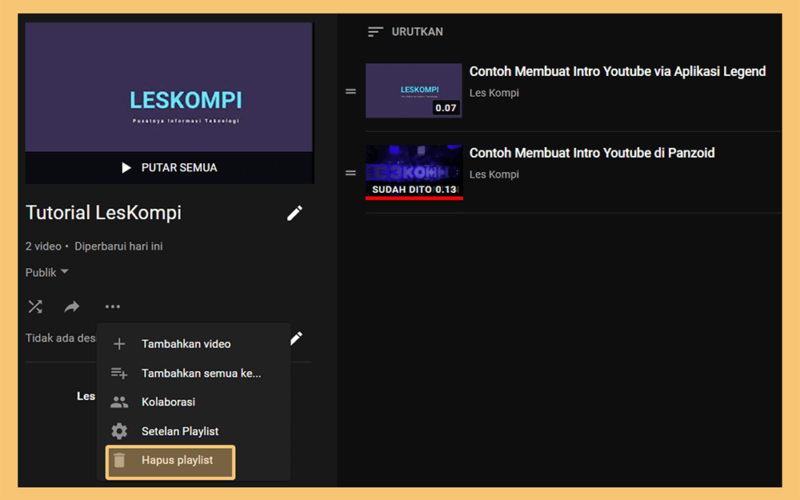
Task: Open Setelan Playlist menu entry
Action: (194, 431)
